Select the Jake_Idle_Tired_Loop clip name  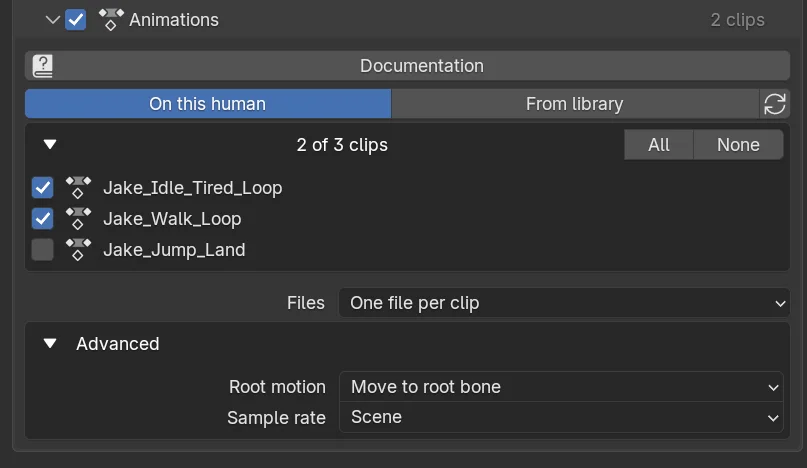coord(192,188)
